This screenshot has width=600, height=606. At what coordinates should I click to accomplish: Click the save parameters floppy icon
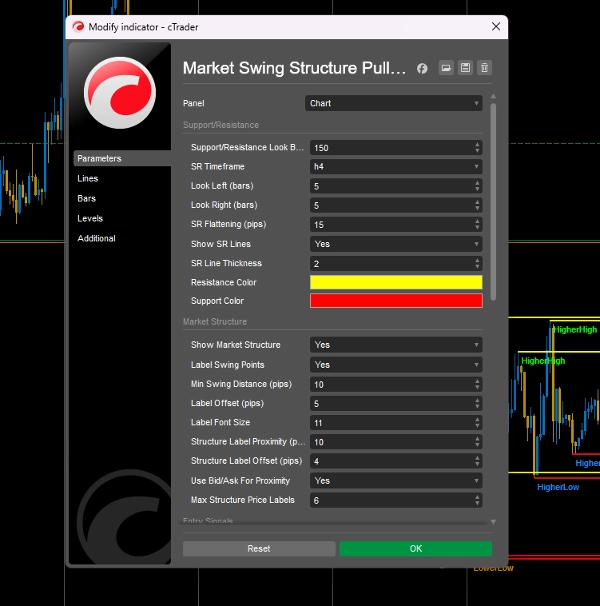tap(465, 68)
